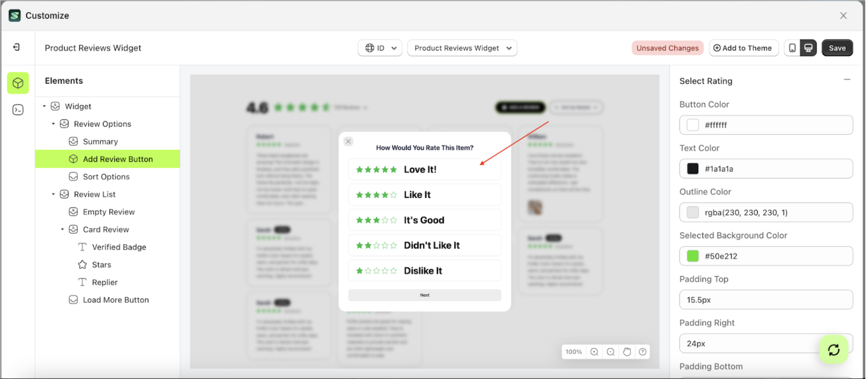This screenshot has height=379, width=868.
Task: Click the Verified Badge text icon
Action: [83, 247]
